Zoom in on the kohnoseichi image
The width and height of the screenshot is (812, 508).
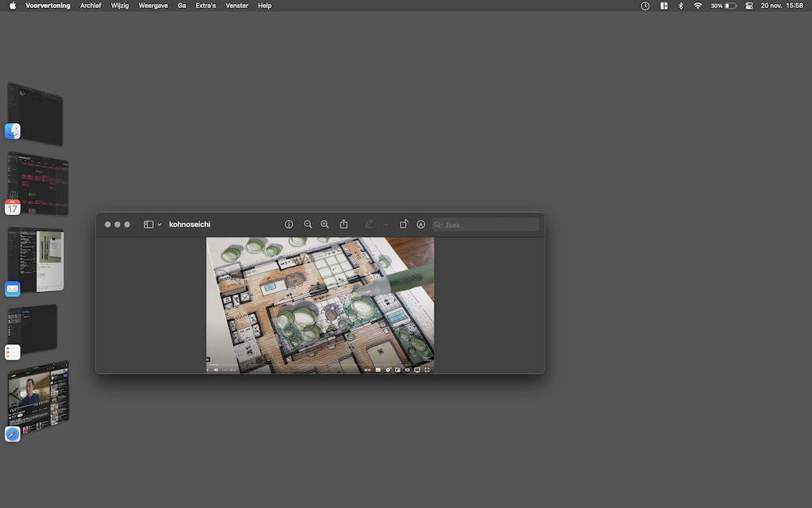click(x=324, y=225)
